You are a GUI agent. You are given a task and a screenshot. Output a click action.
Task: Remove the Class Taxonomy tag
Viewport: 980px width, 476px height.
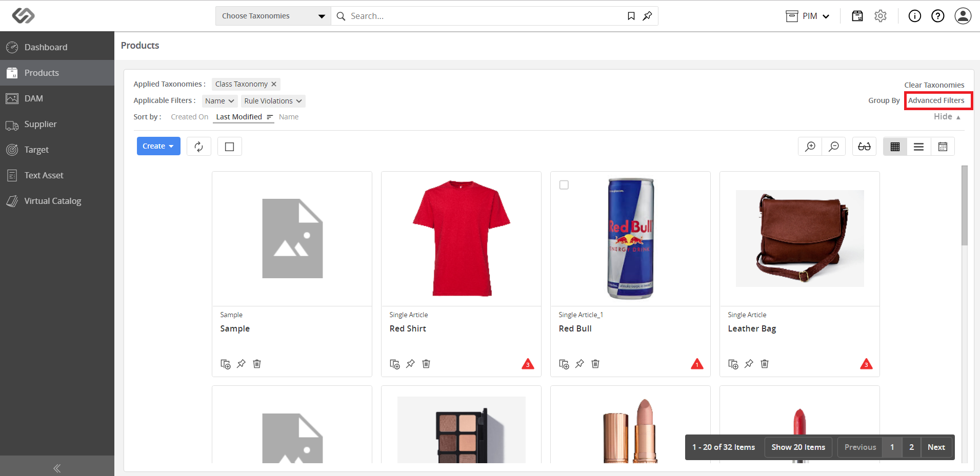(x=274, y=84)
